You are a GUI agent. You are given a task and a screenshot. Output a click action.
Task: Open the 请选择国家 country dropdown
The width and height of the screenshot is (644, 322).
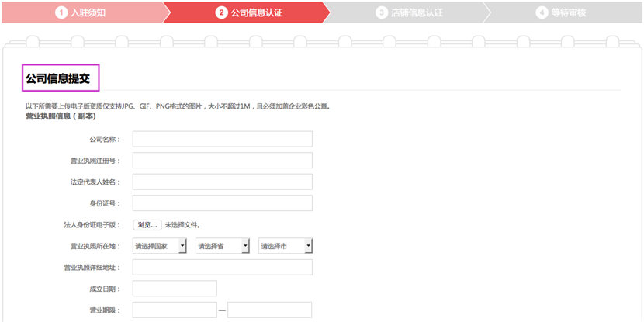pos(159,246)
